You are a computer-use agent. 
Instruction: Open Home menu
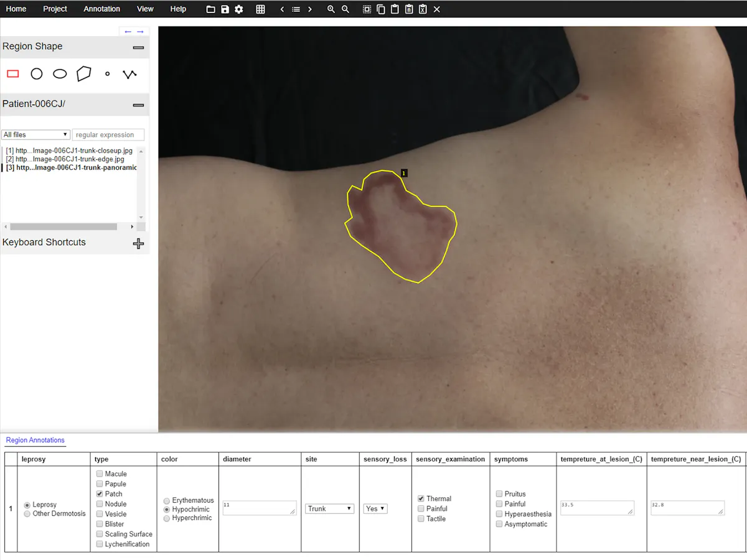[x=16, y=9]
